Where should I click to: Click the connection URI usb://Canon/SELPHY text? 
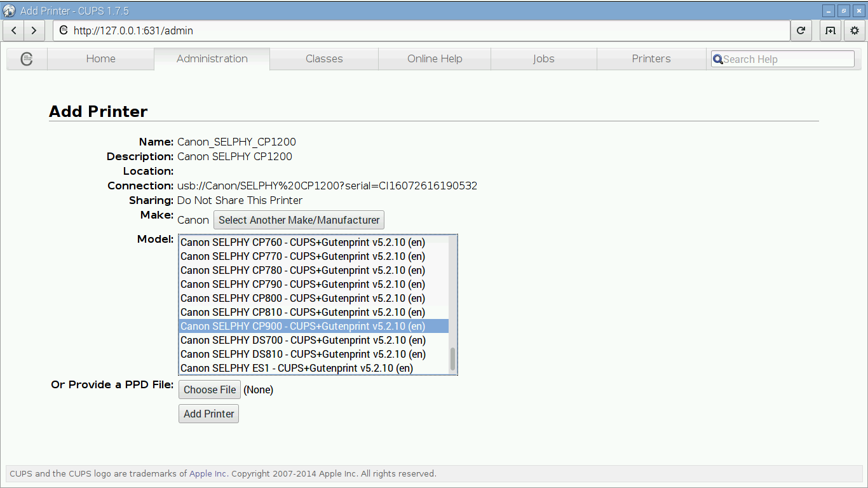[x=327, y=186]
